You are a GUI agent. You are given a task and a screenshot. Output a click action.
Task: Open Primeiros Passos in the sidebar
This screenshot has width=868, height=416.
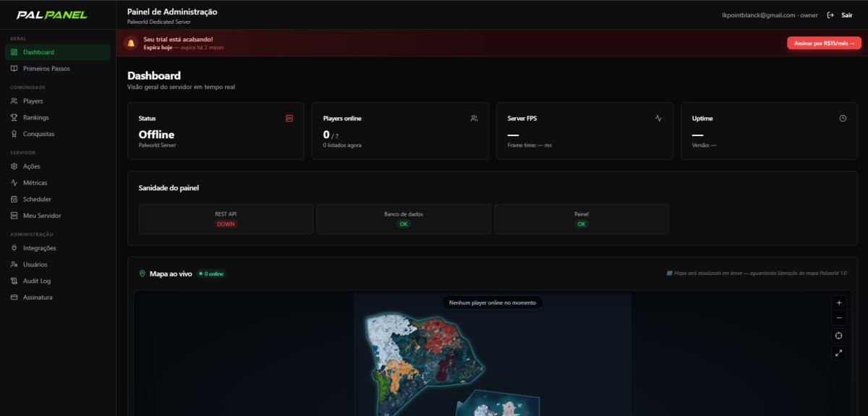[58, 69]
